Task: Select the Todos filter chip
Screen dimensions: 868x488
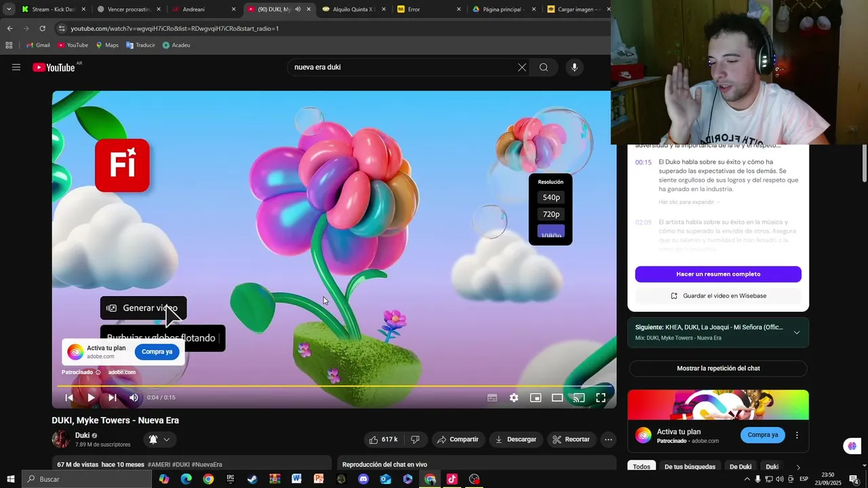Action: coord(642,466)
